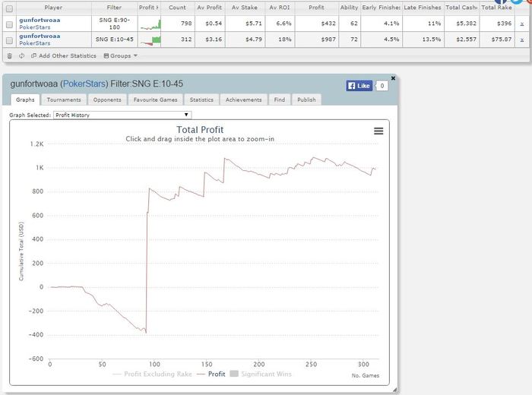Sort table by Av ROI column header

[x=280, y=8]
